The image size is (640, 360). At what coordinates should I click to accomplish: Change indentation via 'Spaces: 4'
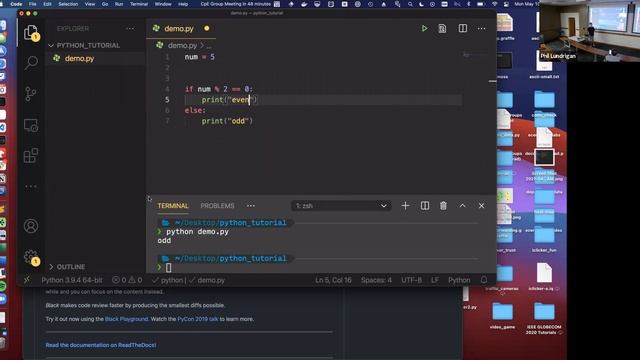(376, 280)
